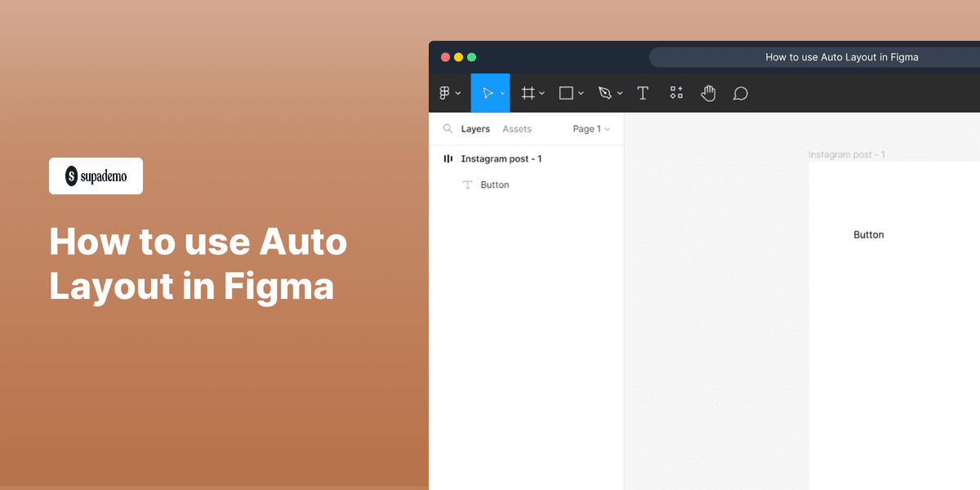Select the Button text layer
The image size is (980, 490).
[493, 185]
